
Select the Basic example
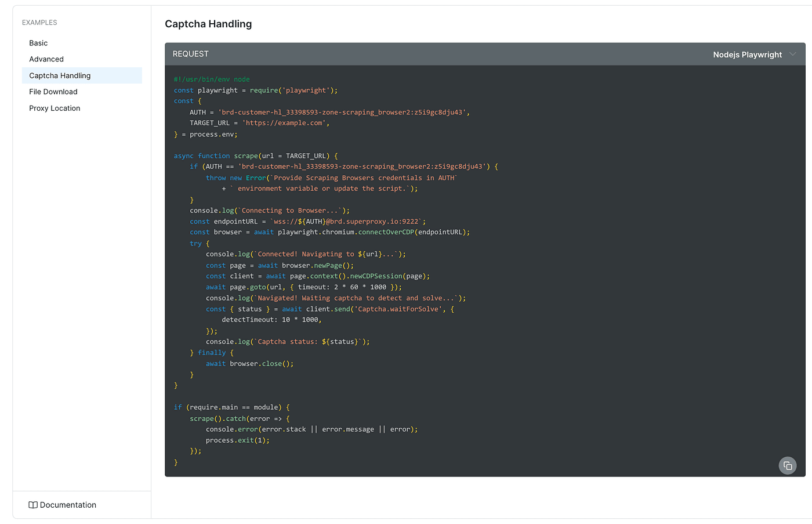[38, 43]
